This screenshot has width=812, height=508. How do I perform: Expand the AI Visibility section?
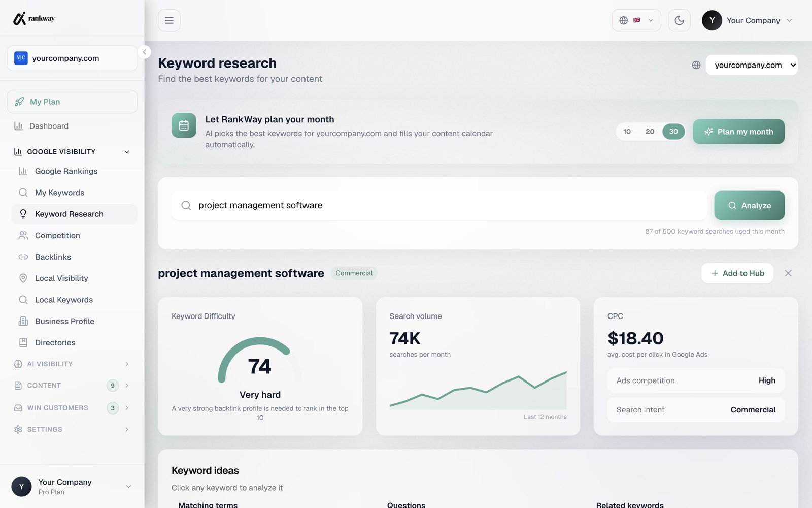72,364
